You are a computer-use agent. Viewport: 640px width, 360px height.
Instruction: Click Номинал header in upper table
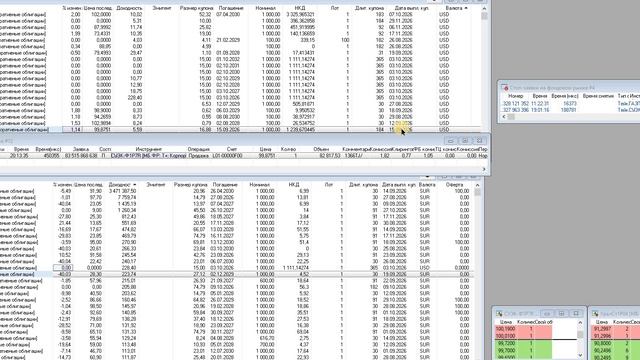265,8
